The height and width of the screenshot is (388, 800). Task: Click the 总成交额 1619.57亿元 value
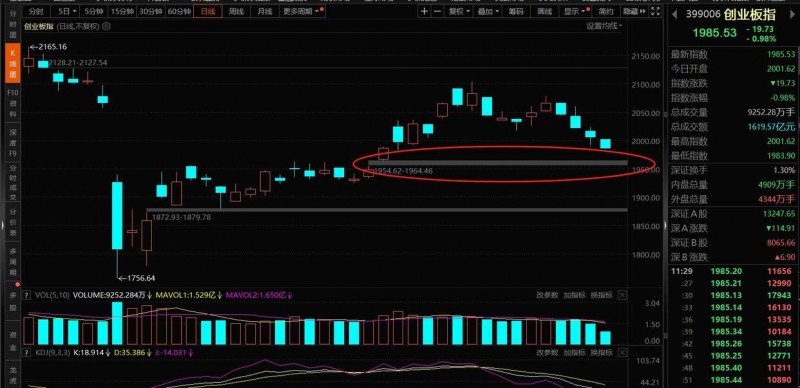click(x=771, y=127)
